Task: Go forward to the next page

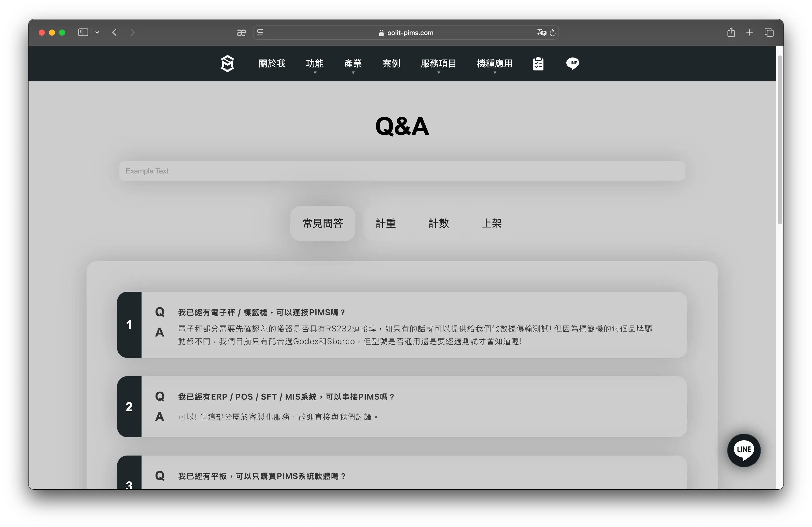Action: click(x=132, y=32)
